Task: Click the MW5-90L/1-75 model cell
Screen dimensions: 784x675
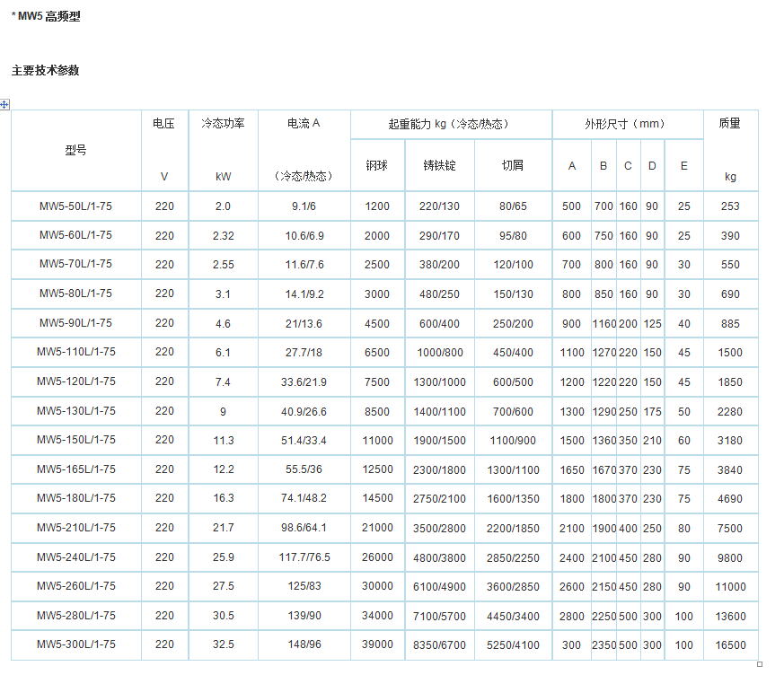Action: tap(75, 323)
